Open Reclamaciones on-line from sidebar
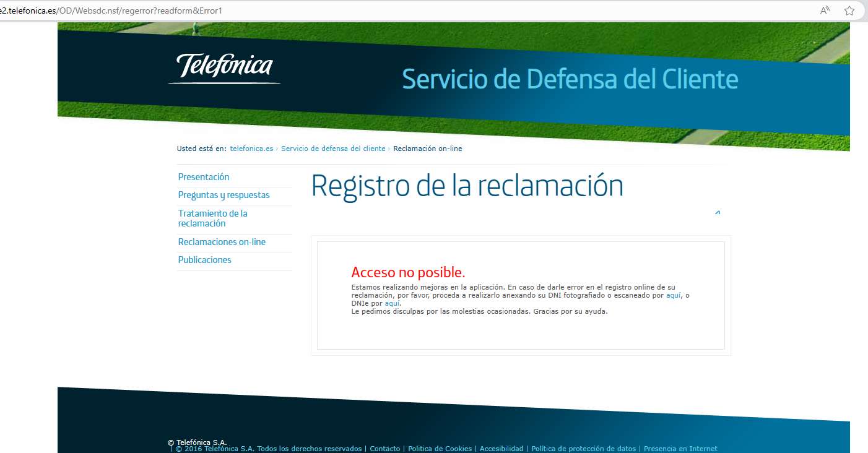This screenshot has height=453, width=868. (x=222, y=241)
